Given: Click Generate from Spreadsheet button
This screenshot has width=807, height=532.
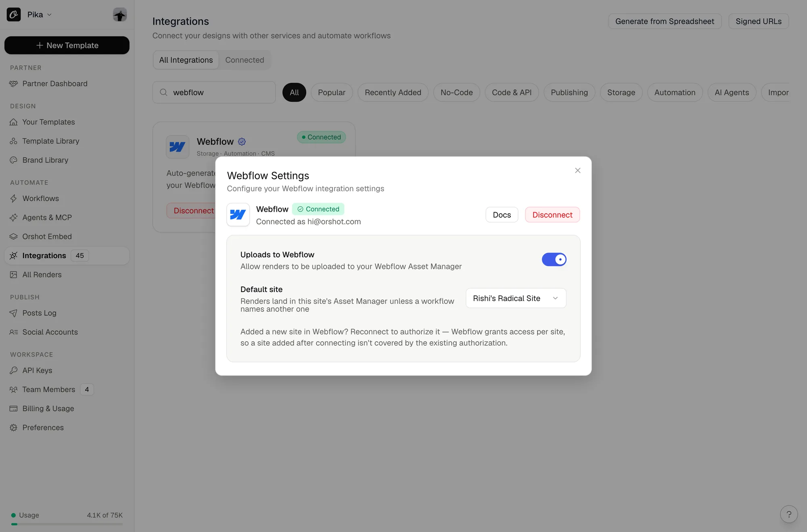Looking at the screenshot, I should click(x=665, y=21).
